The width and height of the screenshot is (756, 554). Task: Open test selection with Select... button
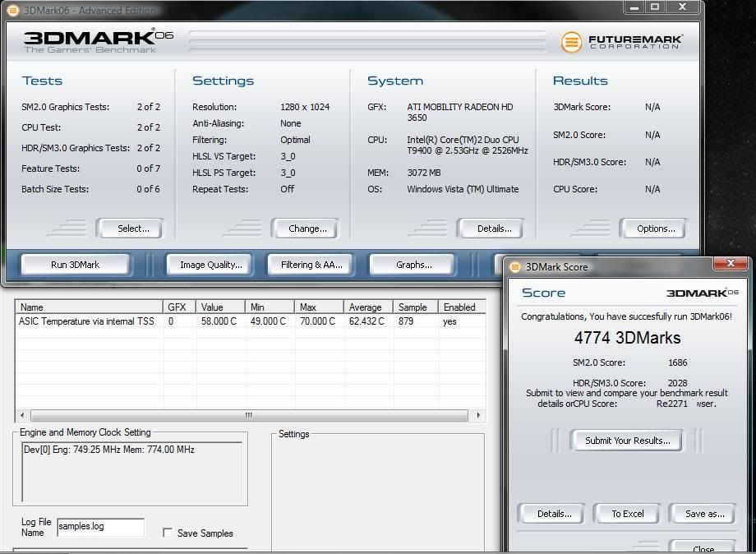pos(130,229)
